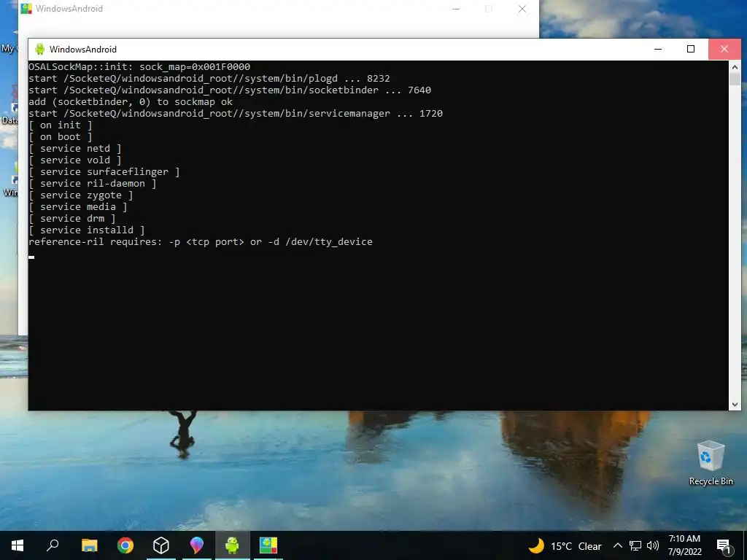Show hidden system tray icons

coord(617,545)
